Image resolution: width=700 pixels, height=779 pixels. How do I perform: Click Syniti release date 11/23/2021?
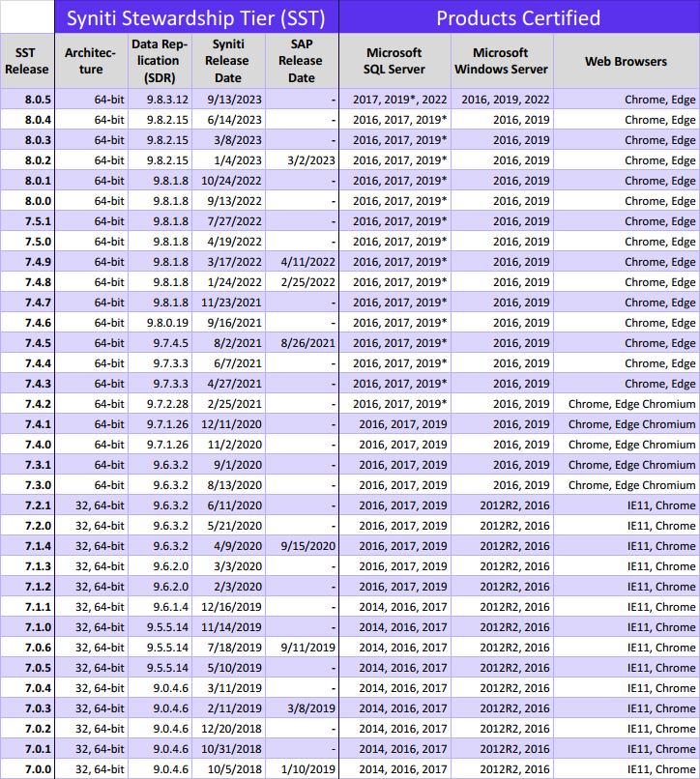231,303
